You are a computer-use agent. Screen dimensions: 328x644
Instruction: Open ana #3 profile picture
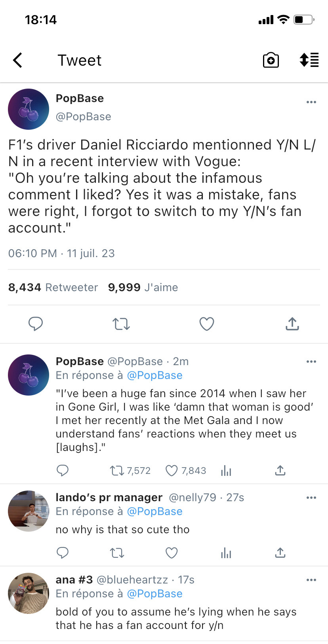pos(29,593)
